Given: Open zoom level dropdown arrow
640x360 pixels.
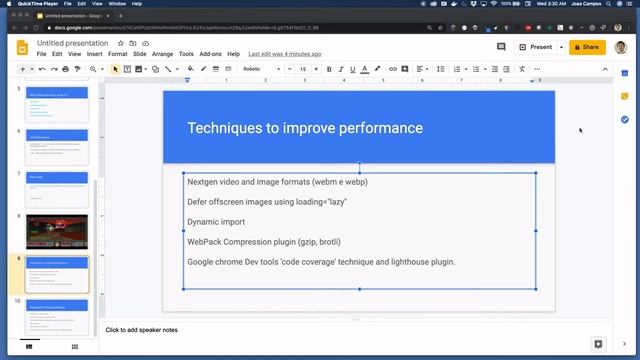Looking at the screenshot, I should [102, 69].
